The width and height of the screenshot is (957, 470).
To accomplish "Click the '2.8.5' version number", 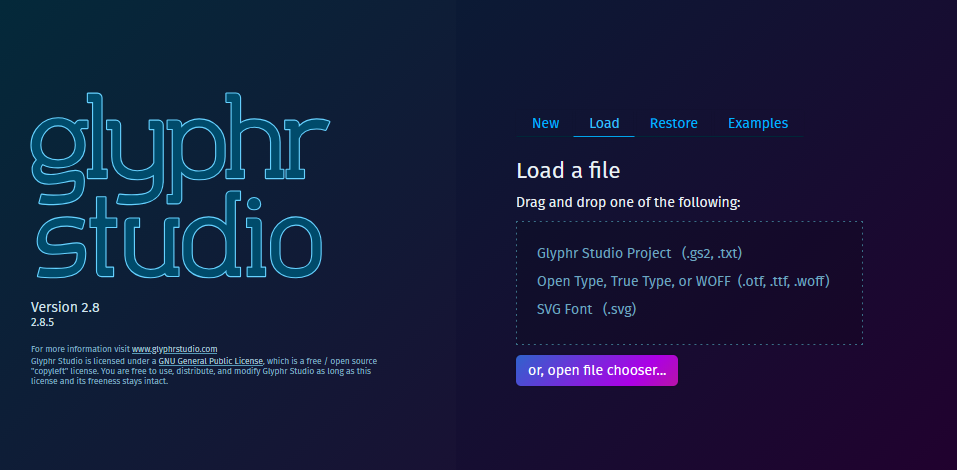I will (43, 322).
